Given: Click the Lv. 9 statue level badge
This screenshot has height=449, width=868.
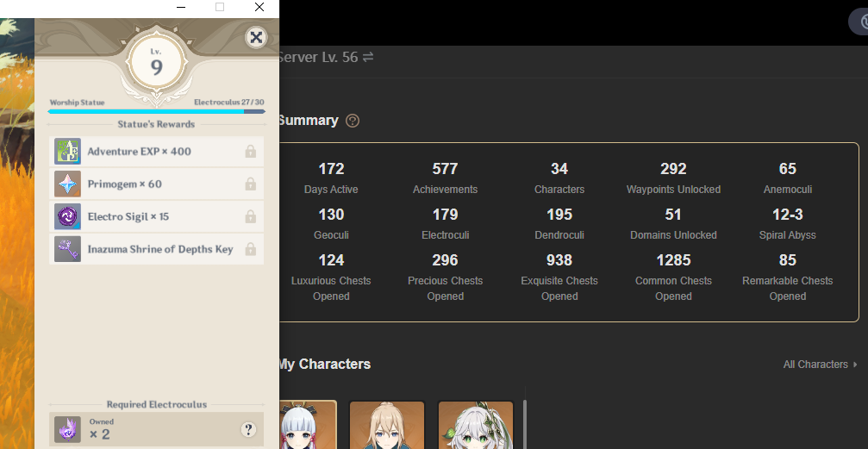Looking at the screenshot, I should pyautogui.click(x=156, y=63).
